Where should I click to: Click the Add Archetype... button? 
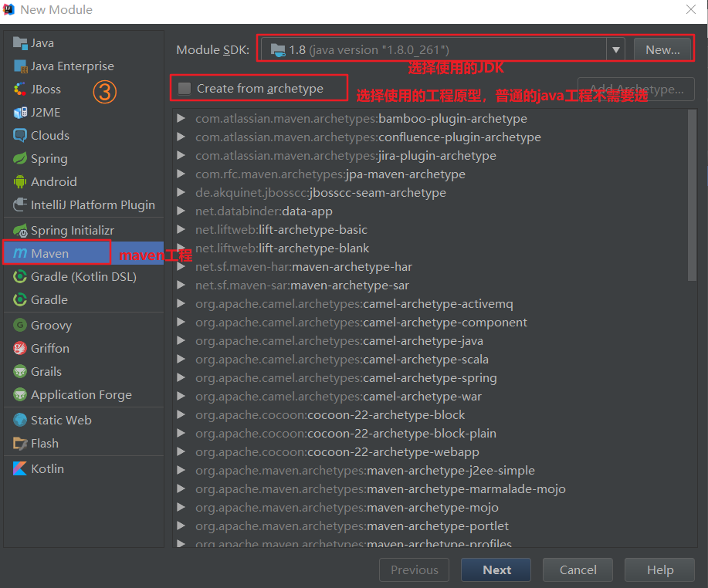(x=635, y=89)
